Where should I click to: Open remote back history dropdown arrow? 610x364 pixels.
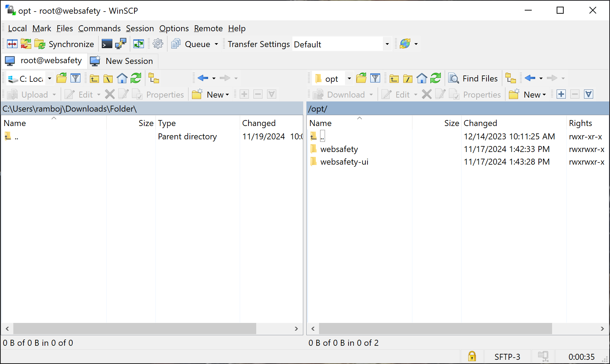coord(541,78)
